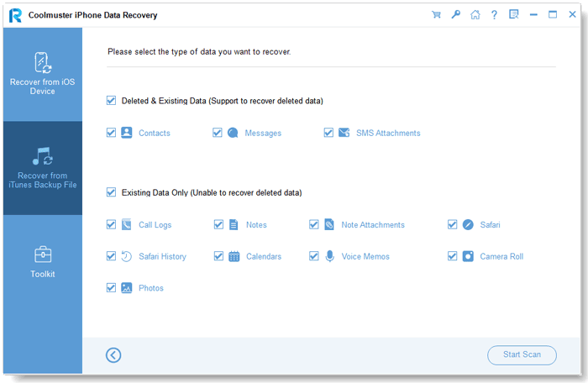This screenshot has width=588, height=383.
Task: Toggle the Photos checkbox
Action: click(x=111, y=288)
